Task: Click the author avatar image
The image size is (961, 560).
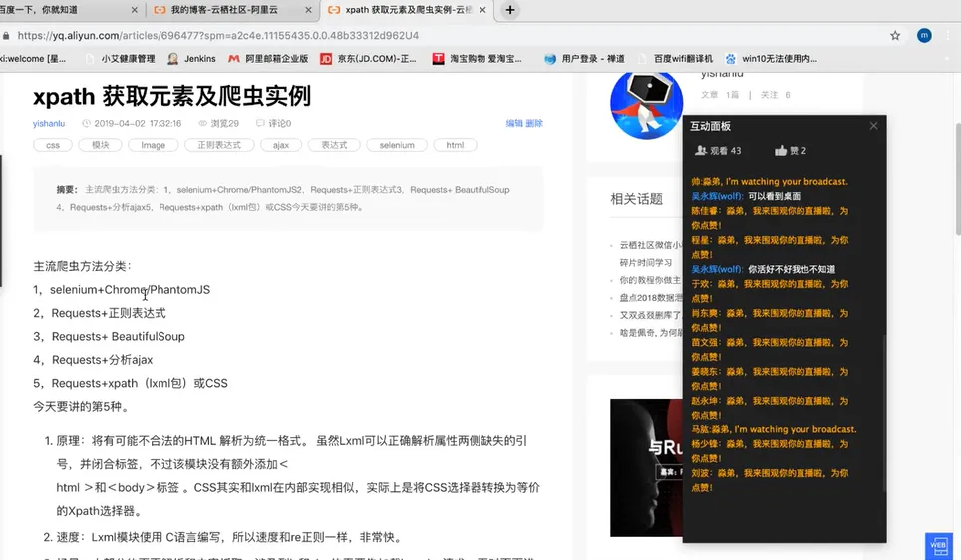Action: (647, 105)
